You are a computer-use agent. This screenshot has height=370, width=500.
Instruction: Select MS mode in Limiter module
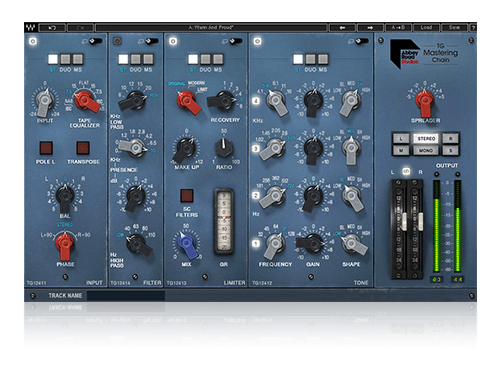[218, 59]
